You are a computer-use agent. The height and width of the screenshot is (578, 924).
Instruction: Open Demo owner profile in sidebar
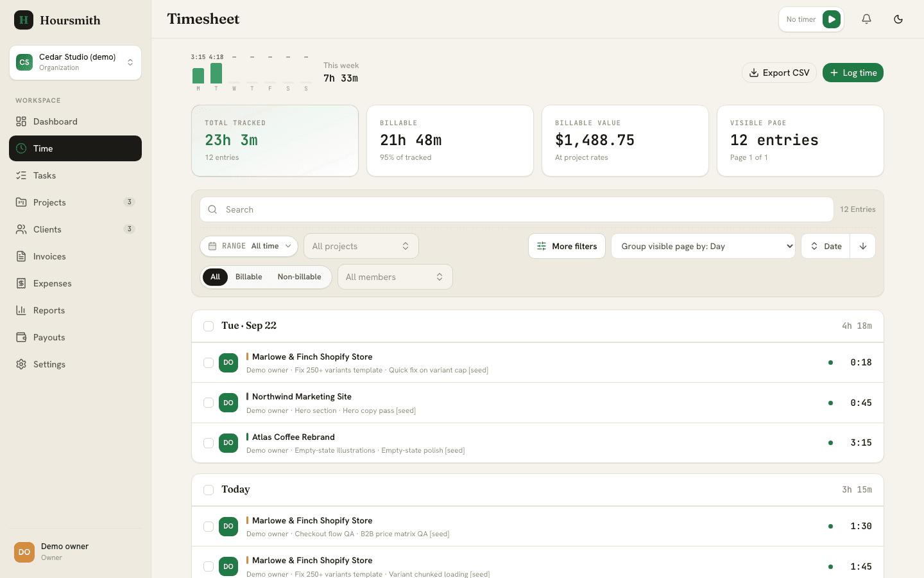(x=75, y=552)
